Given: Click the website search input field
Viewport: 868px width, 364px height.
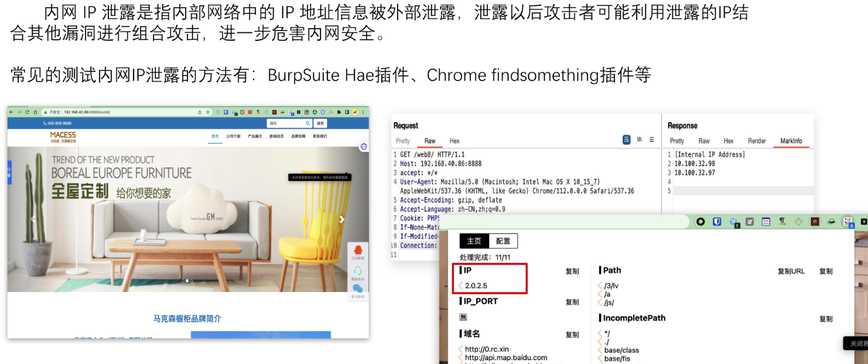Looking at the screenshot, I should [x=286, y=123].
